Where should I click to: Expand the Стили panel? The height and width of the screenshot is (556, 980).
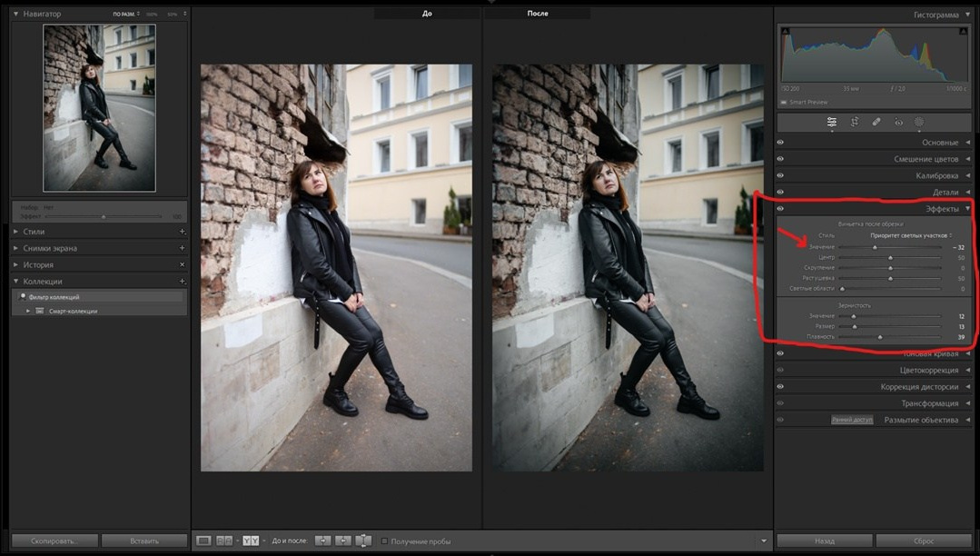click(x=15, y=232)
